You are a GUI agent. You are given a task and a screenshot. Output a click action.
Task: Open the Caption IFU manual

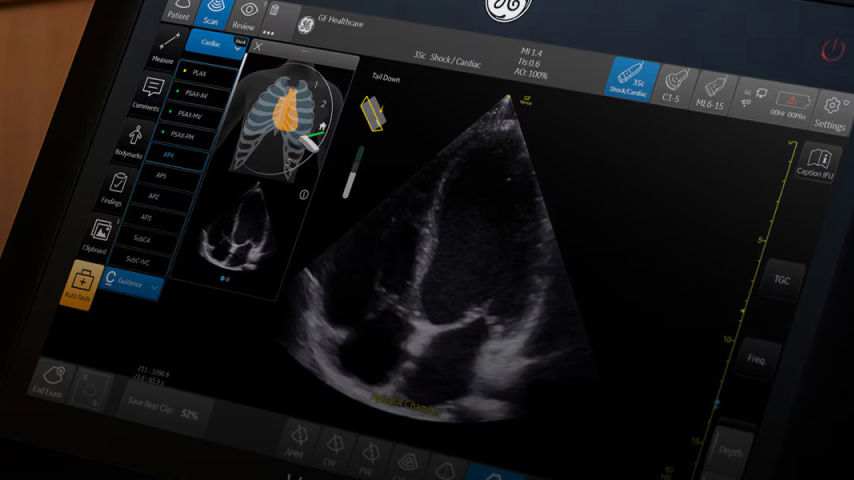click(817, 164)
